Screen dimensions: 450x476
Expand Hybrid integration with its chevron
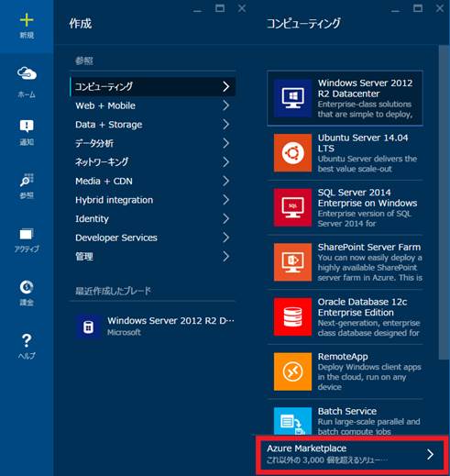click(x=225, y=200)
